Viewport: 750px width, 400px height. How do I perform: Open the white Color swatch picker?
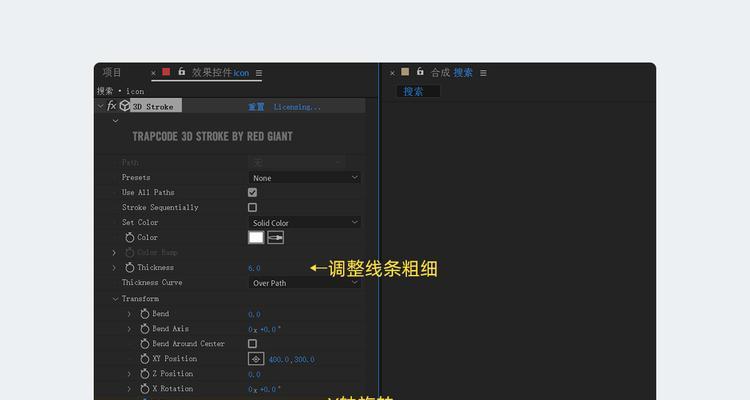pyautogui.click(x=256, y=237)
